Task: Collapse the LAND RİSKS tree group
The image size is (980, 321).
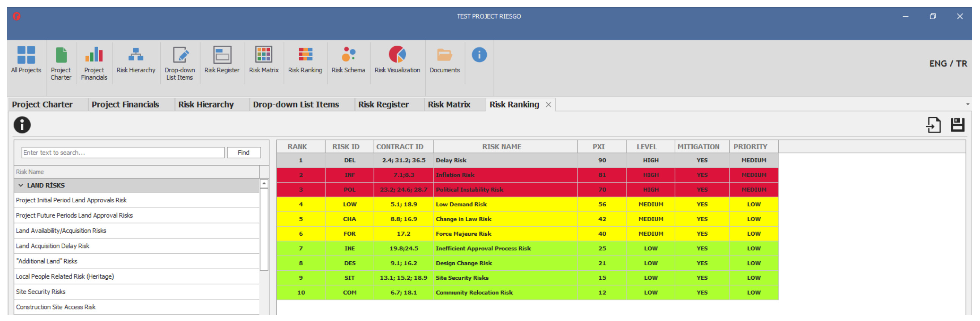Action: 21,185
